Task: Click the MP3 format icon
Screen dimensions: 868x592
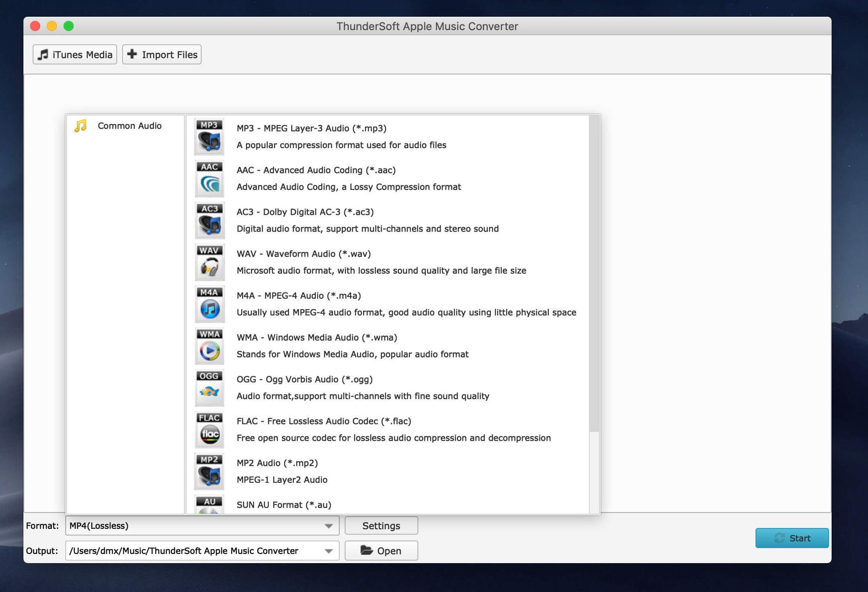Action: point(209,137)
